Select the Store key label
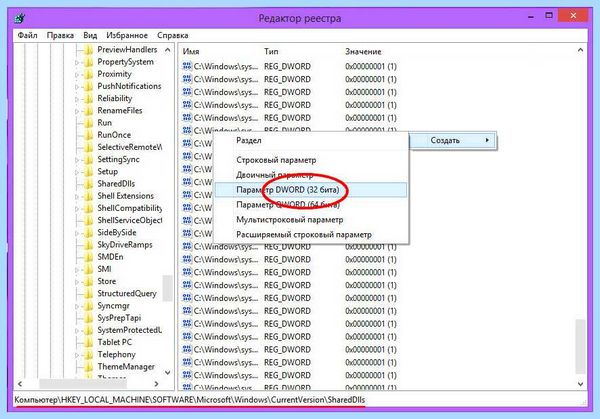The height and width of the screenshot is (419, 600). pos(106,281)
